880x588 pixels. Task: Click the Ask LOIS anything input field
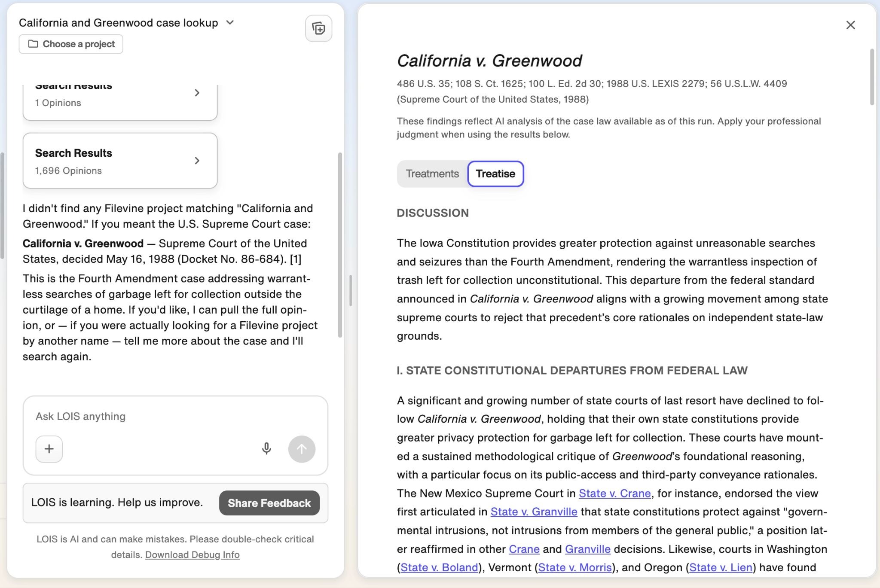tap(175, 416)
